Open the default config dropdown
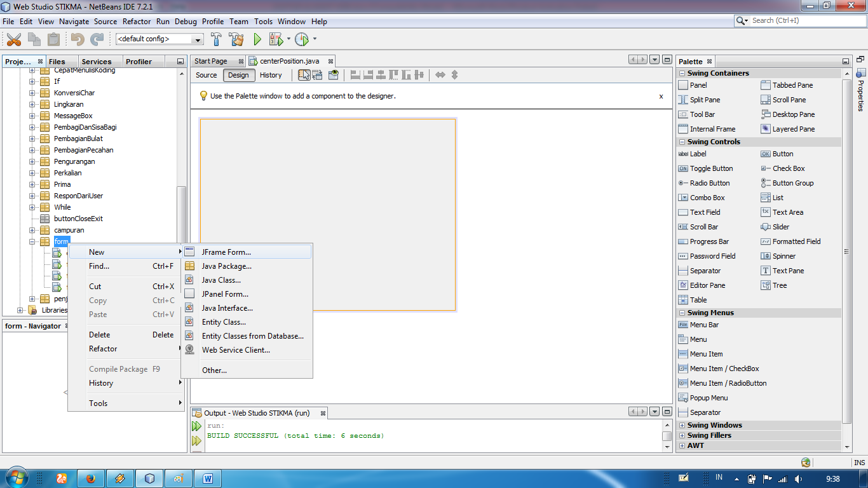The height and width of the screenshot is (488, 868). point(197,39)
